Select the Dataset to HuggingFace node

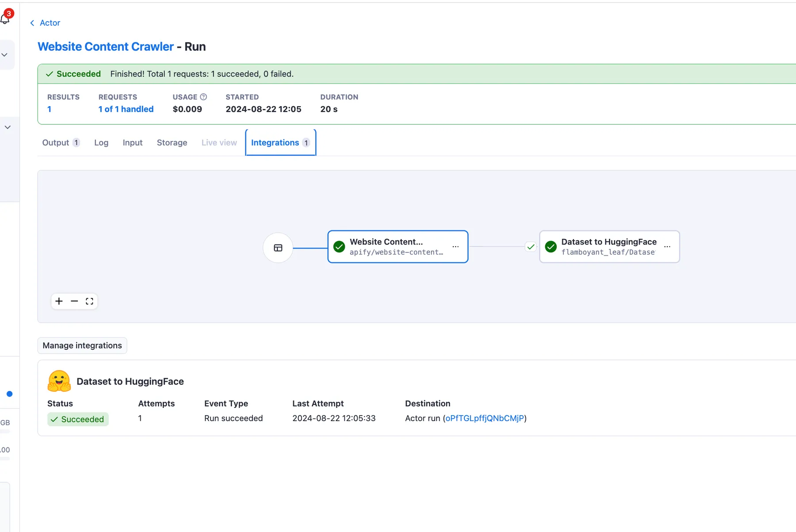tap(609, 247)
